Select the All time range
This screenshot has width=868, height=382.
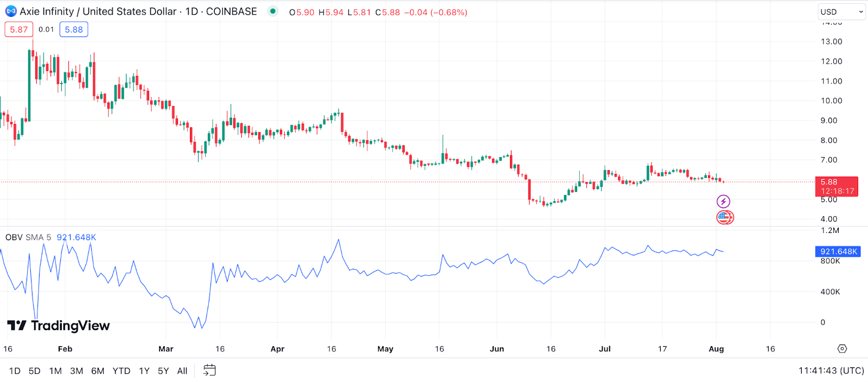pos(182,371)
